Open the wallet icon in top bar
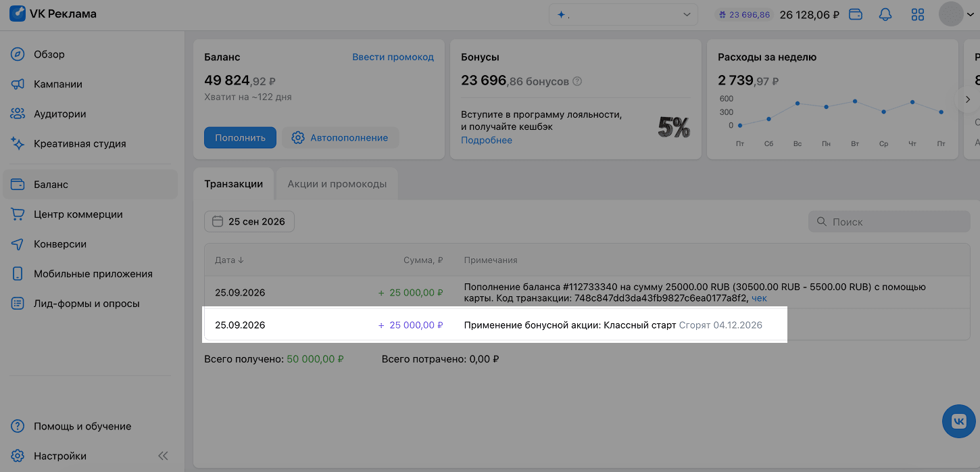980x472 pixels. [856, 14]
